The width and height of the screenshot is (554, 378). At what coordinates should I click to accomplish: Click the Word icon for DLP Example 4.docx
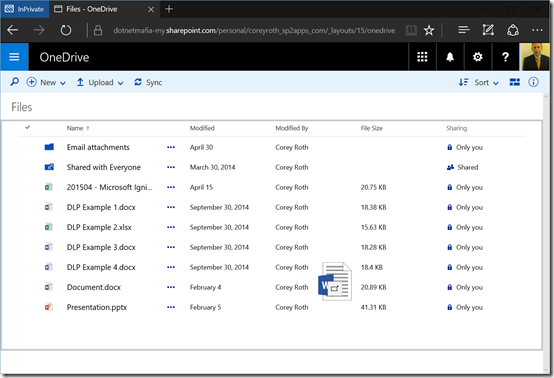point(49,267)
